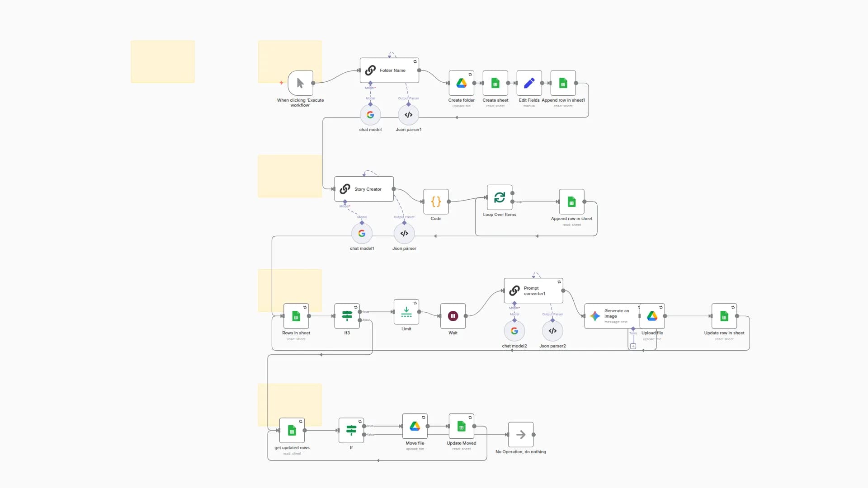Select the Move file Google Drive node
Viewport: 868px width, 488px height.
(x=415, y=426)
